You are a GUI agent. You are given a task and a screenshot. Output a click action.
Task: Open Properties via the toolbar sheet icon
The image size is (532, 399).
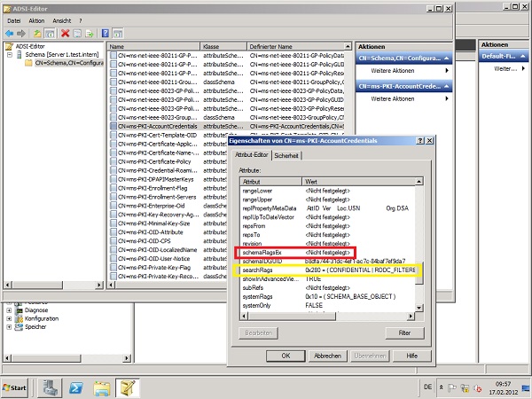pyautogui.click(x=77, y=34)
